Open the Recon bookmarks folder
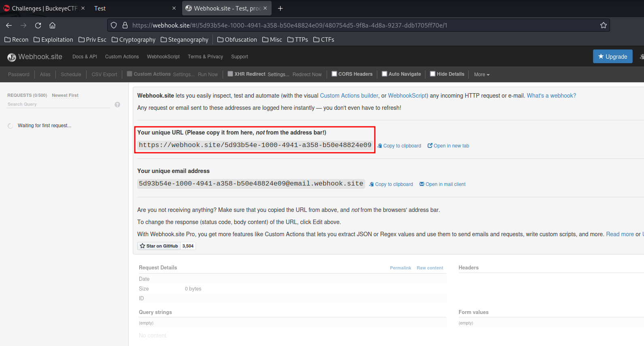 pos(16,40)
